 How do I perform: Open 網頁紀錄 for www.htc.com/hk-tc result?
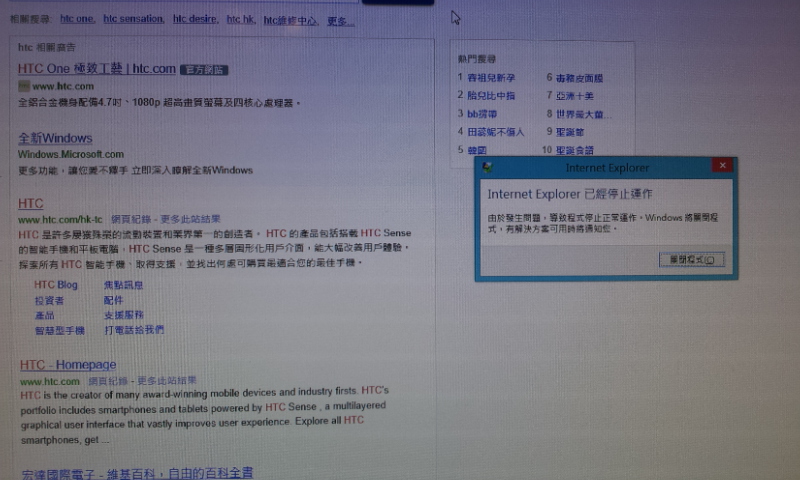[x=131, y=219]
